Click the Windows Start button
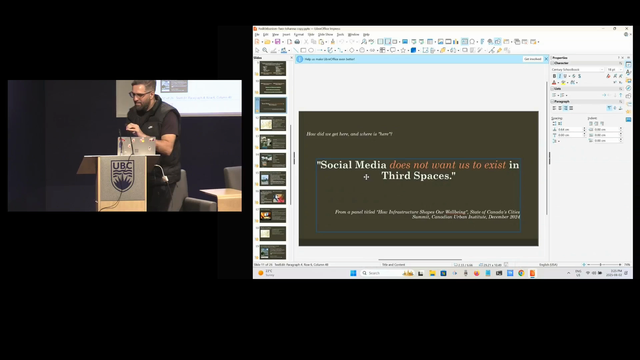Screen dimensions: 640x360 (x=353, y=273)
